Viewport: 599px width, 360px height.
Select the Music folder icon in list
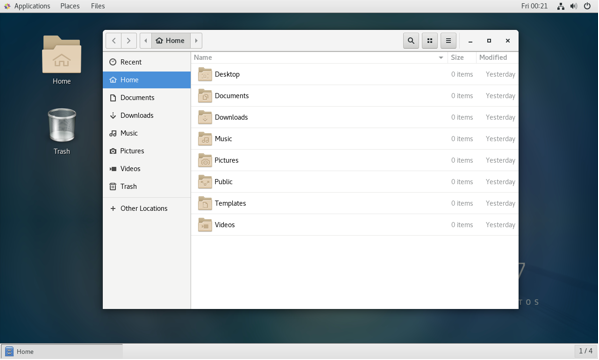point(205,139)
